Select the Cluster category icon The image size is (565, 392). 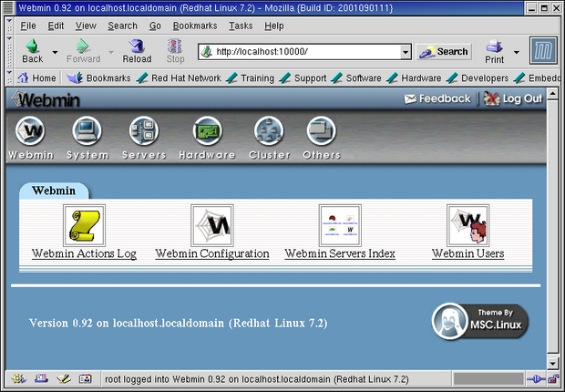click(x=269, y=133)
